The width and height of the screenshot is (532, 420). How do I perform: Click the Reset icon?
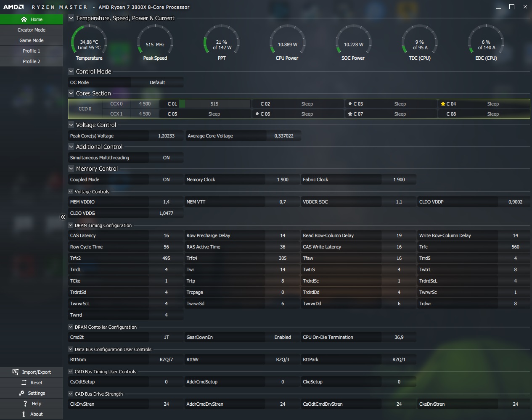24,383
